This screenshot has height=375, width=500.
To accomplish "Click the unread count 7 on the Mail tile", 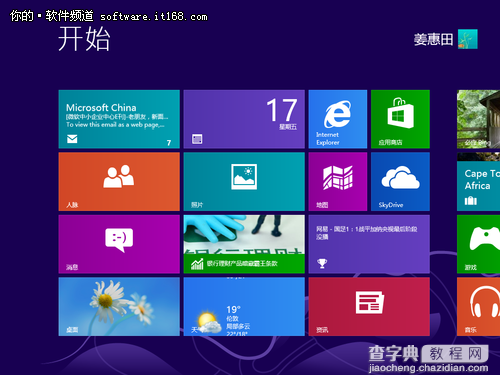I will [x=169, y=143].
